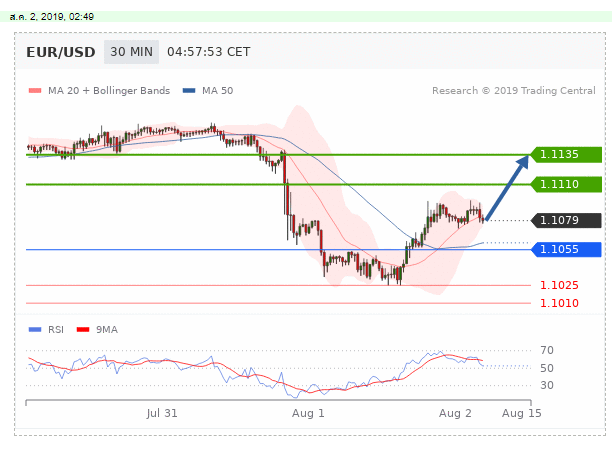Click the MA 50 legend text

click(217, 91)
